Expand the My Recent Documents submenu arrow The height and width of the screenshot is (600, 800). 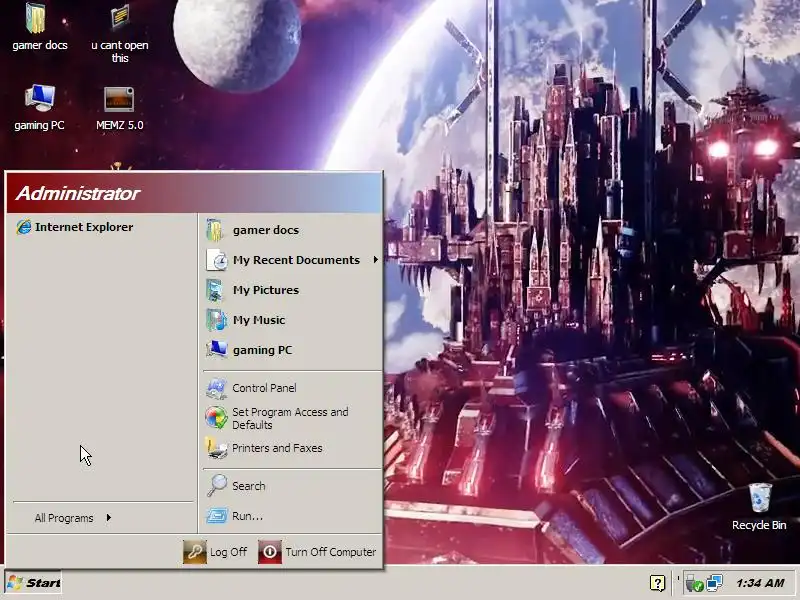376,260
